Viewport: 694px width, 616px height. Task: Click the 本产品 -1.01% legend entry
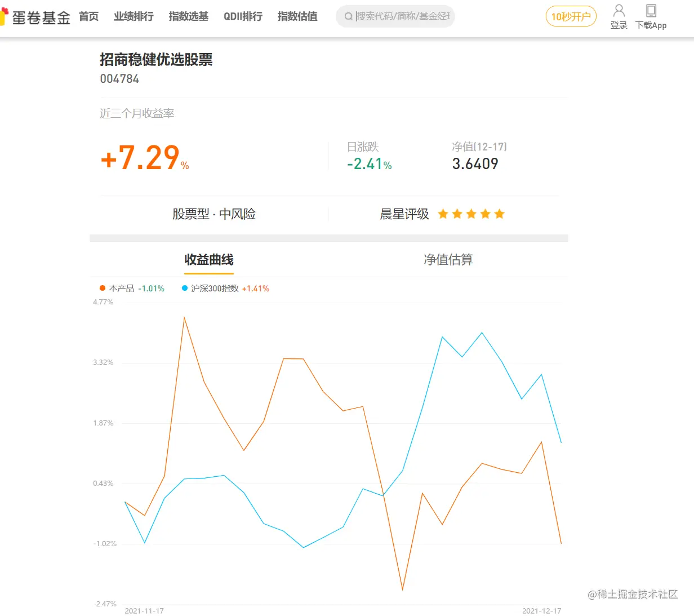coord(132,288)
